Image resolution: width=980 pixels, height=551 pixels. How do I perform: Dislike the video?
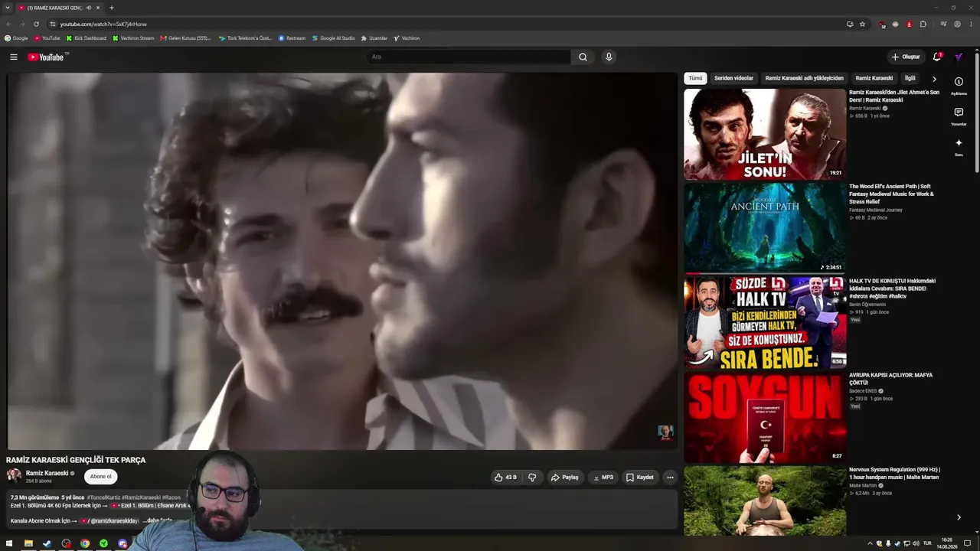click(532, 478)
